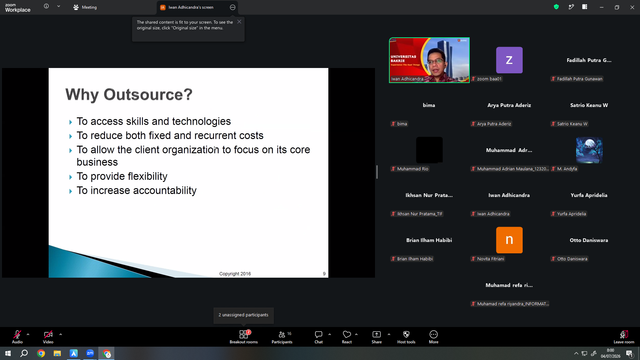The height and width of the screenshot is (360, 640).
Task: Select Iwan Adhicandra's active video thumbnail
Action: [x=429, y=60]
